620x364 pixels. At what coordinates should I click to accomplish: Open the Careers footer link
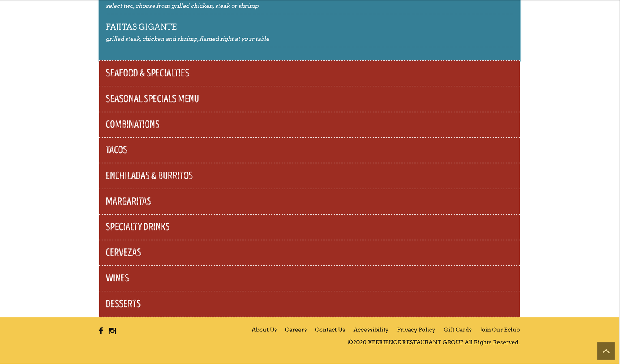[295, 330]
